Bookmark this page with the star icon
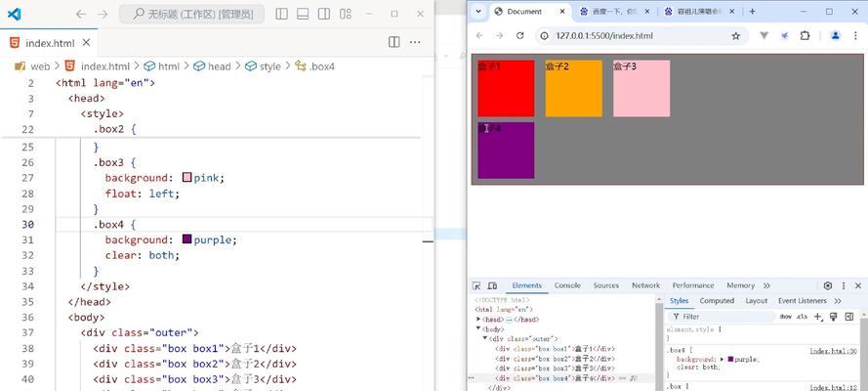 pos(735,35)
